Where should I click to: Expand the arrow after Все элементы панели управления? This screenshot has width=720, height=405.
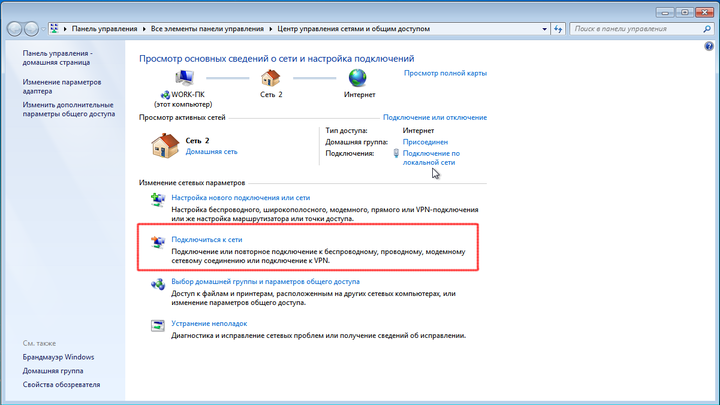[270, 29]
